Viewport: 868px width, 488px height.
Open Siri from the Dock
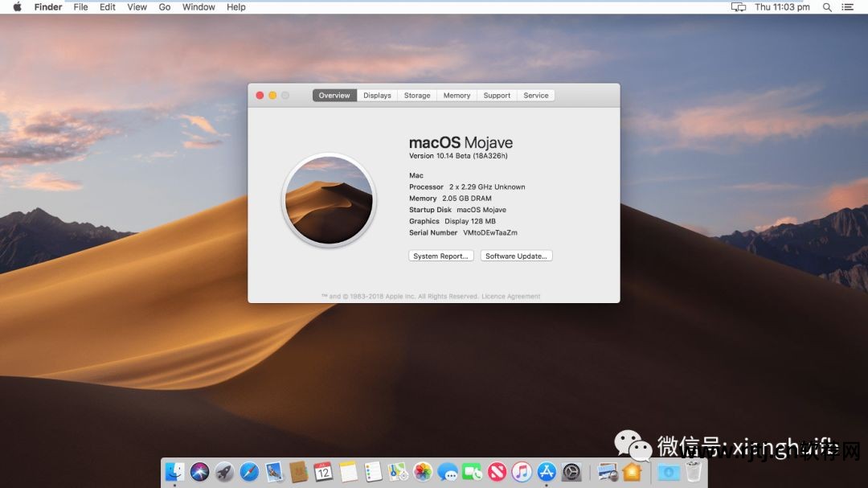[x=199, y=472]
